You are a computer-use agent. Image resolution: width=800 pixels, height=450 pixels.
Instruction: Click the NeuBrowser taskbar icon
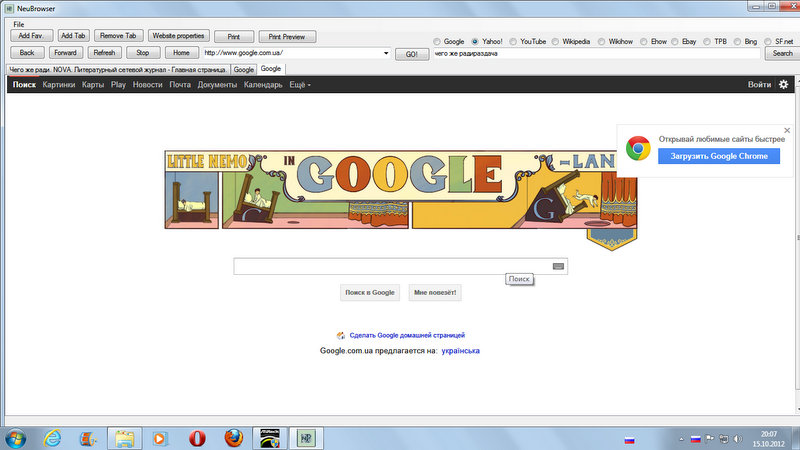[x=306, y=438]
